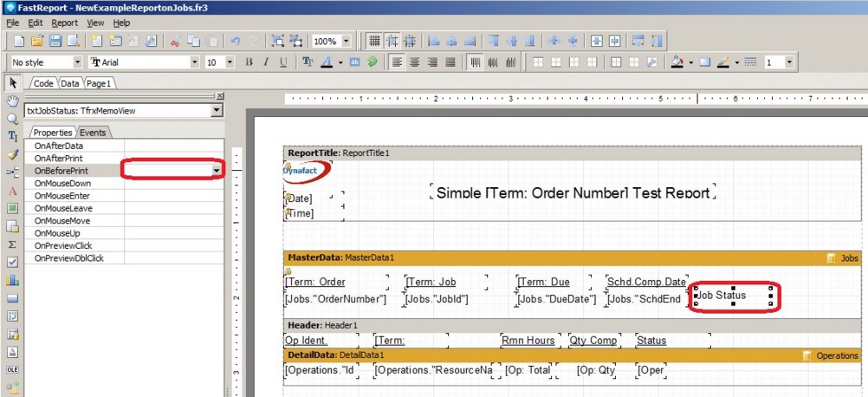
Task: Select the OLE object tool
Action: point(12,370)
